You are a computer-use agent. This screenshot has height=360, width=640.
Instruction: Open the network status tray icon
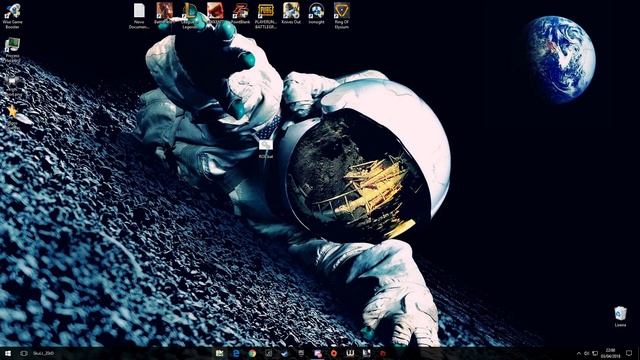tap(595, 353)
